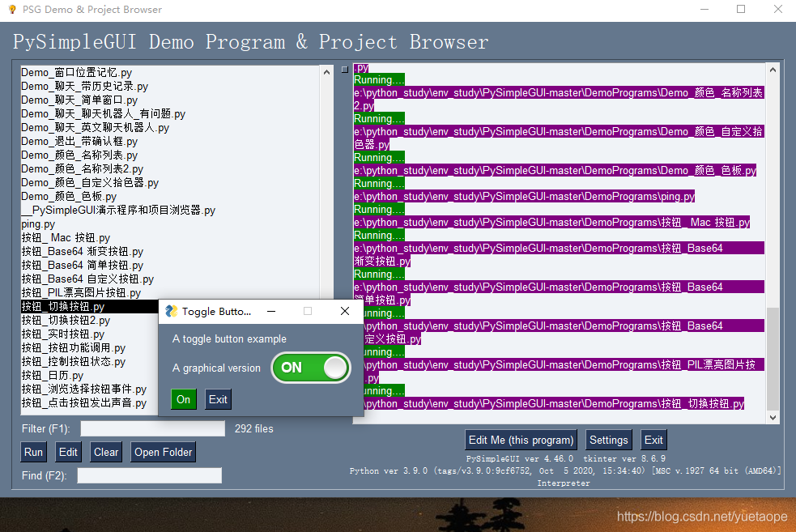Open Folder of demo programs

coord(163,452)
